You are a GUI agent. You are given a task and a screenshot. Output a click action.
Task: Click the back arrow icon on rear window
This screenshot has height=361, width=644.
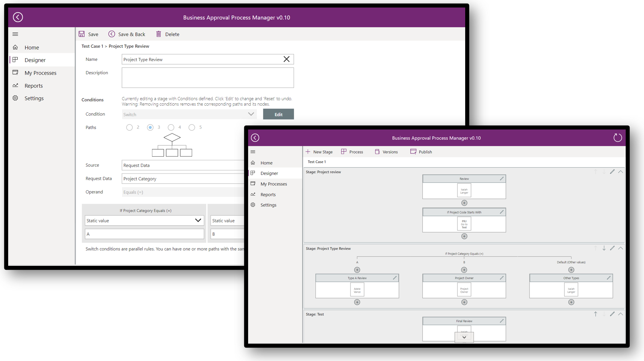click(x=18, y=17)
